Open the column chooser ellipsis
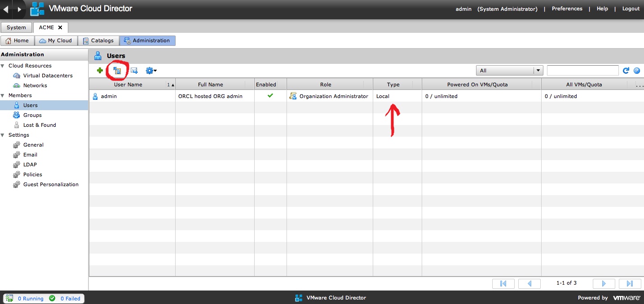The image size is (644, 304). [640, 85]
